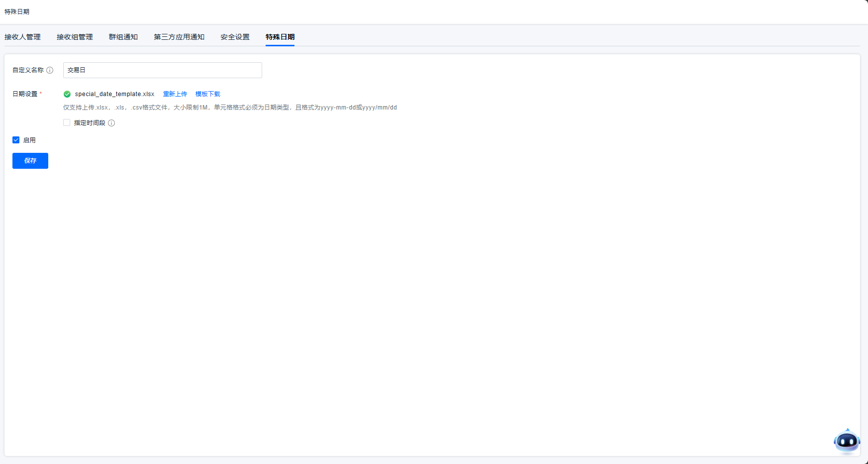Image resolution: width=868 pixels, height=464 pixels.
Task: Click the 日期设置 field label
Action: 25,94
